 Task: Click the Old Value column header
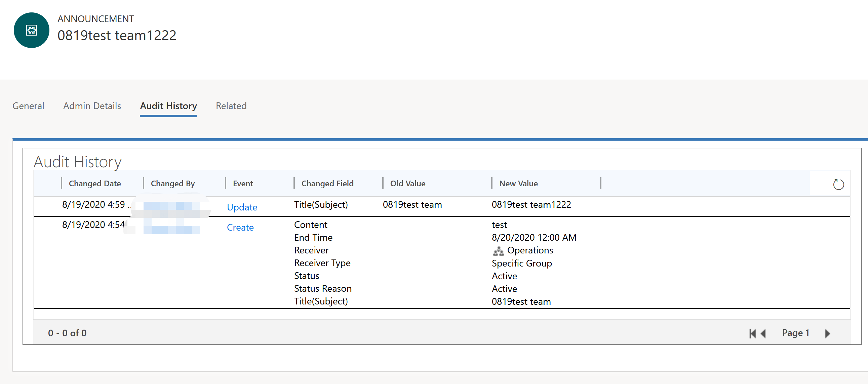pos(408,183)
